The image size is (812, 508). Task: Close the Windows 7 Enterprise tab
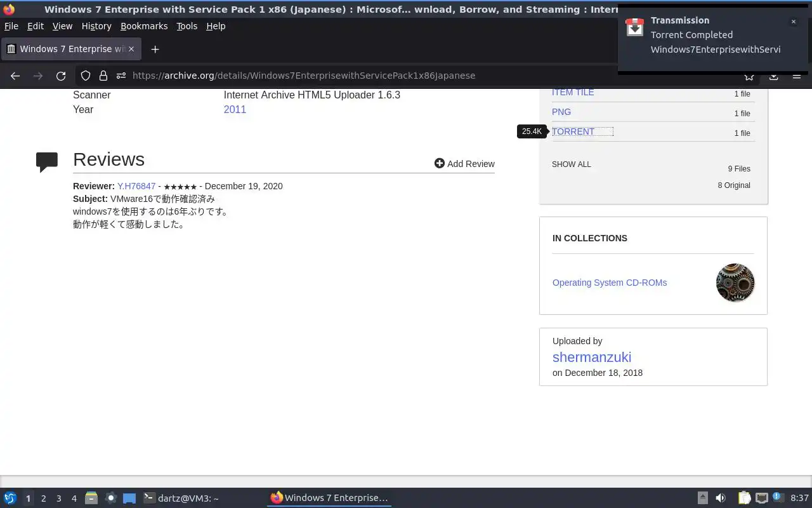pyautogui.click(x=132, y=49)
